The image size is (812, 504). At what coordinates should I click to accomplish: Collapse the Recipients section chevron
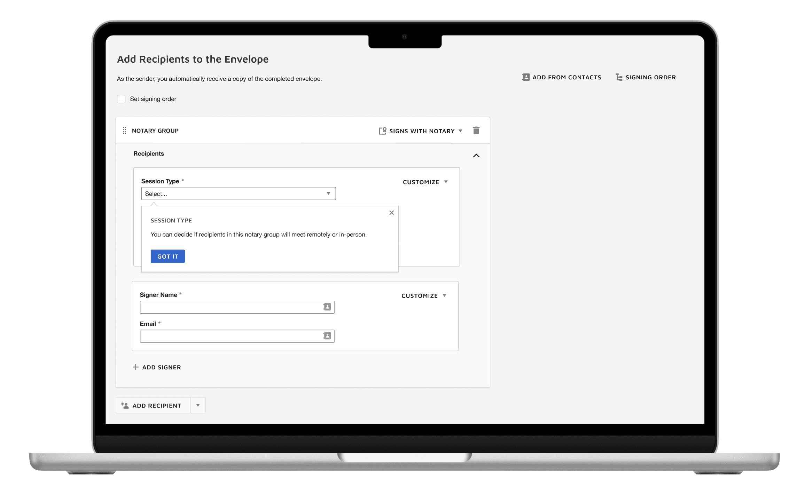coord(476,156)
